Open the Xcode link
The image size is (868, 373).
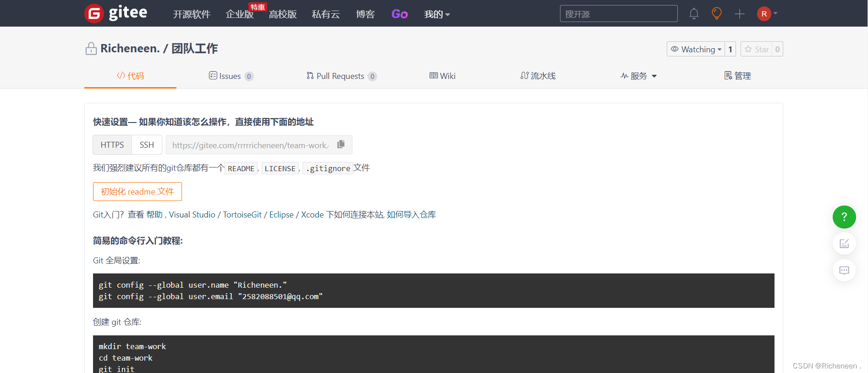click(x=313, y=214)
